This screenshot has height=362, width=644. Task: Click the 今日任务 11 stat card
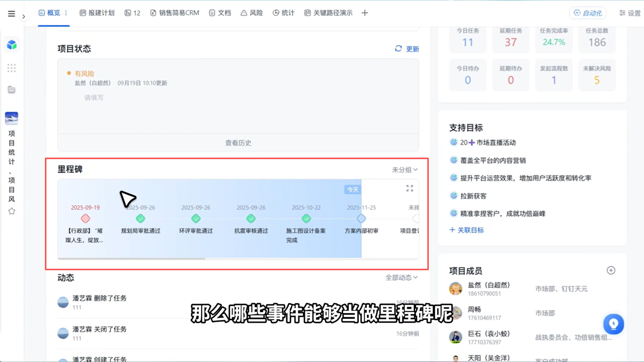pyautogui.click(x=468, y=39)
